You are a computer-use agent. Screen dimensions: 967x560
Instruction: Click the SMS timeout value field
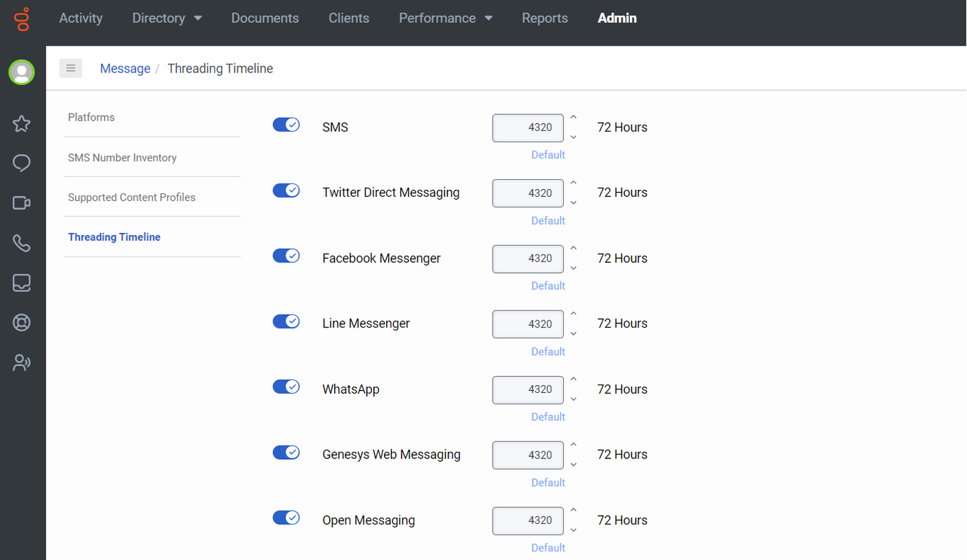[x=528, y=128]
